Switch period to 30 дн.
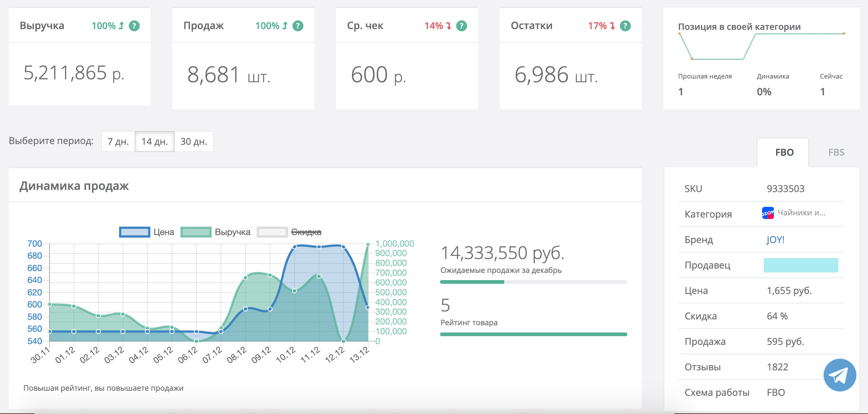 [194, 142]
